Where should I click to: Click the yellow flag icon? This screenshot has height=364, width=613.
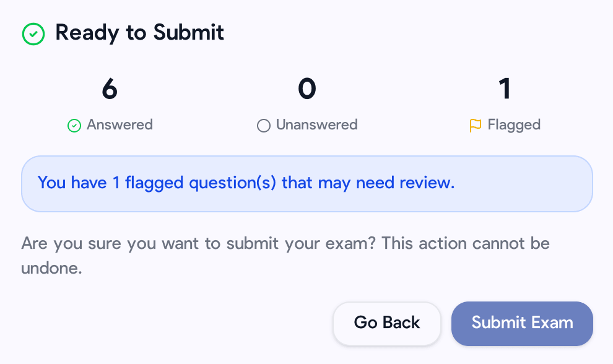coord(476,126)
